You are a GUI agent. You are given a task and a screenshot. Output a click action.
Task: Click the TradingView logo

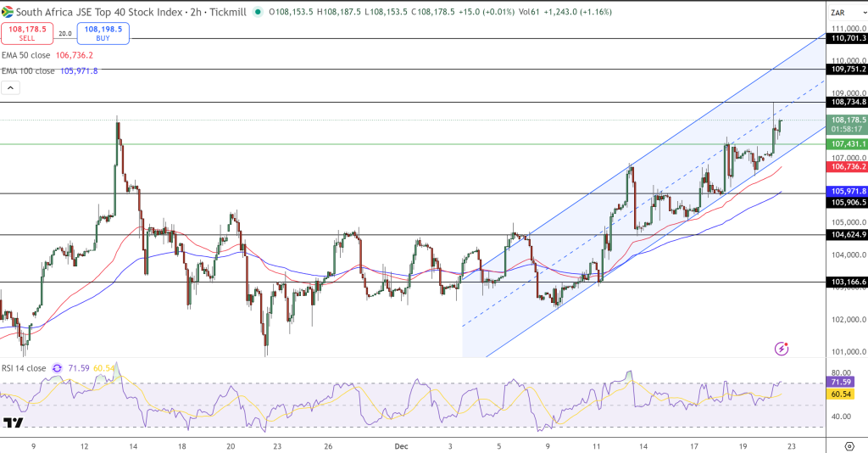click(14, 423)
